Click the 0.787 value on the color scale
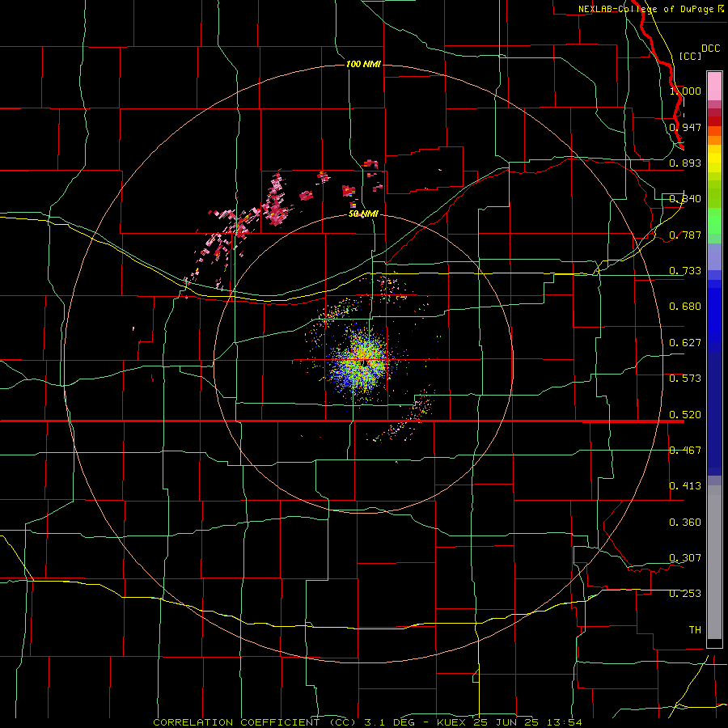 [685, 235]
